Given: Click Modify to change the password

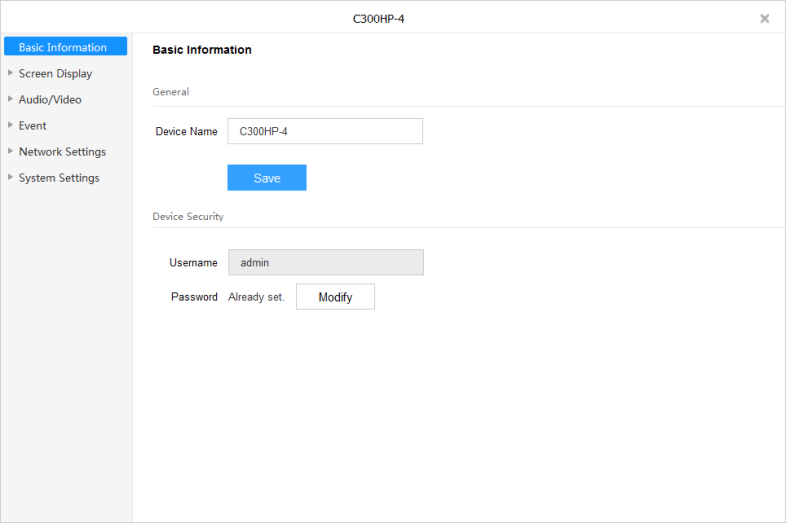Looking at the screenshot, I should pos(335,297).
